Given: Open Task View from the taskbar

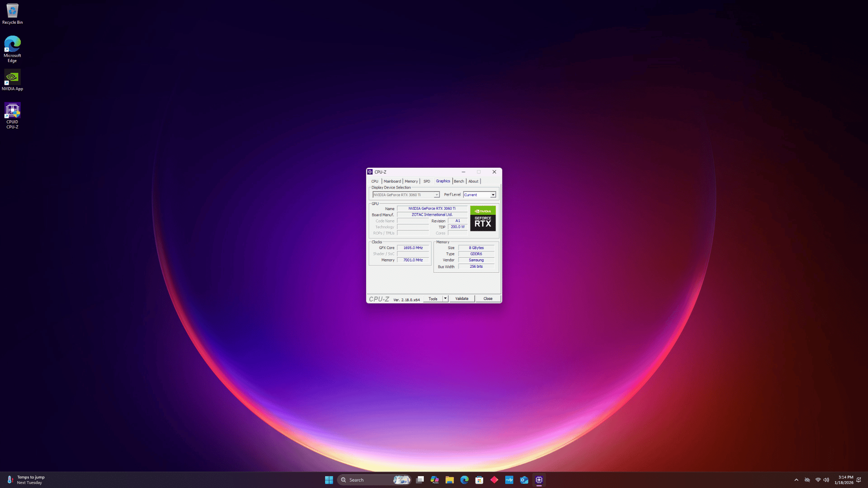Looking at the screenshot, I should (420, 480).
